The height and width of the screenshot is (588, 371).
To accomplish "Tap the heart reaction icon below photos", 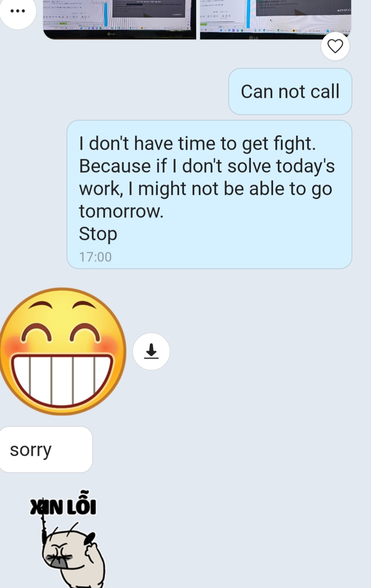I will 335,46.
